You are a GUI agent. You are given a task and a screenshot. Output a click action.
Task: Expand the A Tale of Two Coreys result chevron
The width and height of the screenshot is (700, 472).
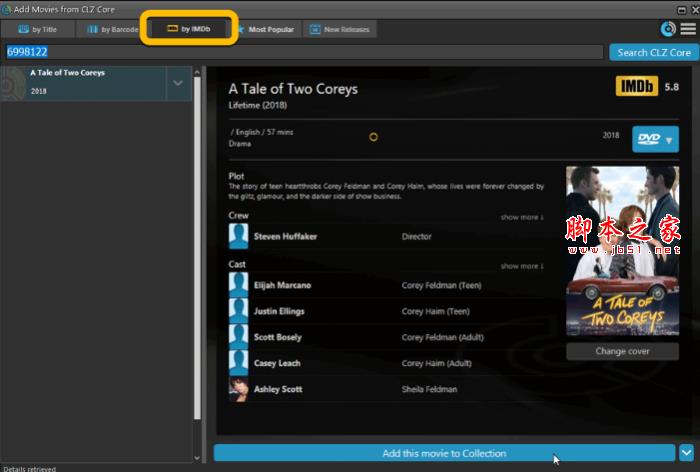[178, 83]
